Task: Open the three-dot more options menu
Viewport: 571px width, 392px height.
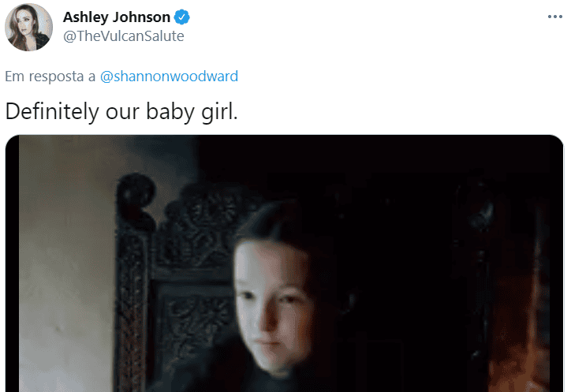Action: (x=554, y=17)
